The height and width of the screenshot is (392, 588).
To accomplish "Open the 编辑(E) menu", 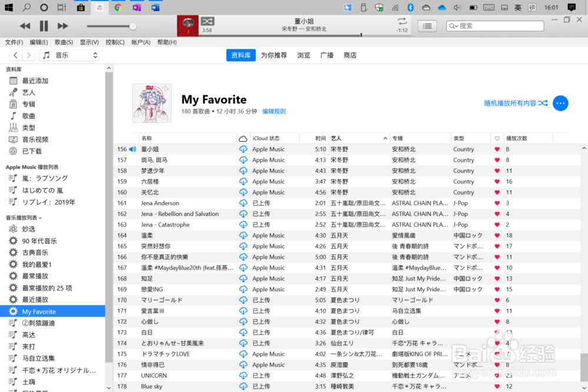I will coord(39,42).
